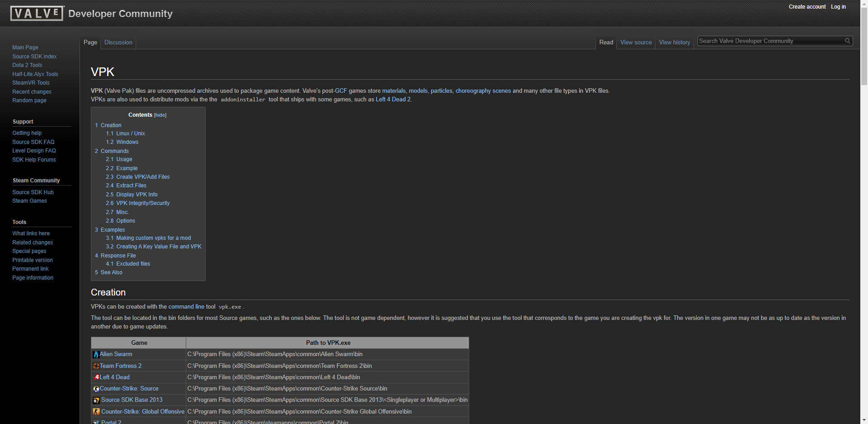Switch to the Discussion tab
868x424 pixels.
click(x=118, y=43)
